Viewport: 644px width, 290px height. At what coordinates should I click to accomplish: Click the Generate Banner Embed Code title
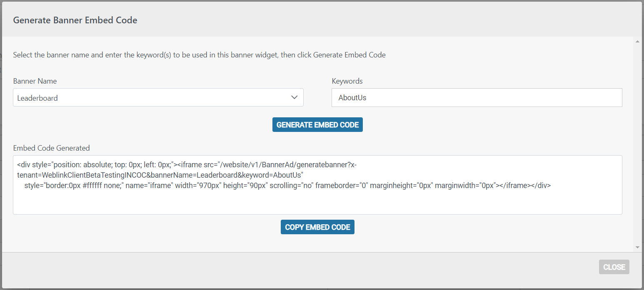75,20
